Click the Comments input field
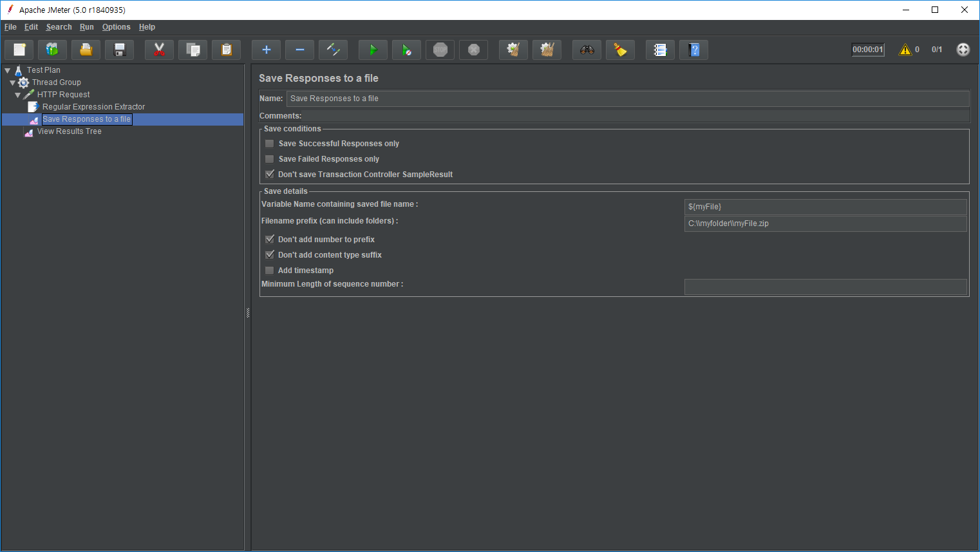The image size is (980, 552). 636,116
